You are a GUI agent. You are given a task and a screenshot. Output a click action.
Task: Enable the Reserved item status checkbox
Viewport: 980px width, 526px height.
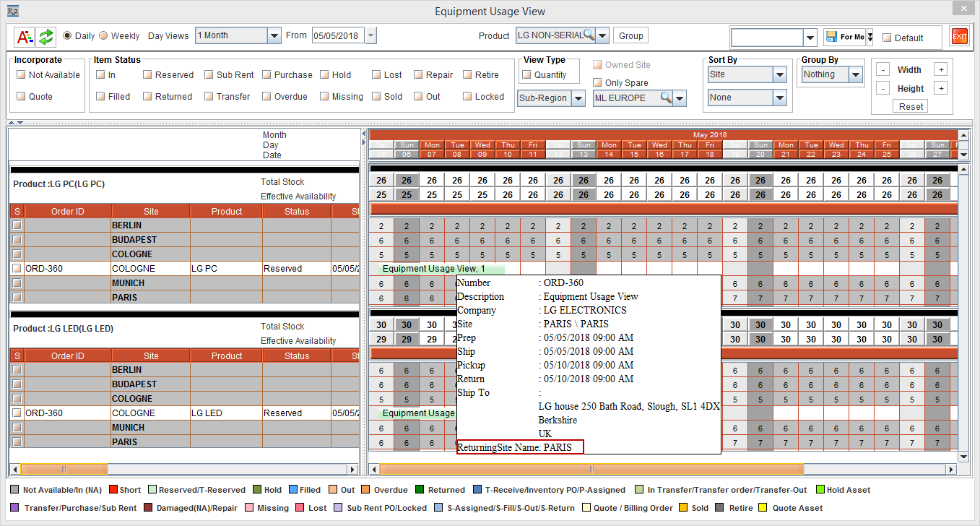147,74
